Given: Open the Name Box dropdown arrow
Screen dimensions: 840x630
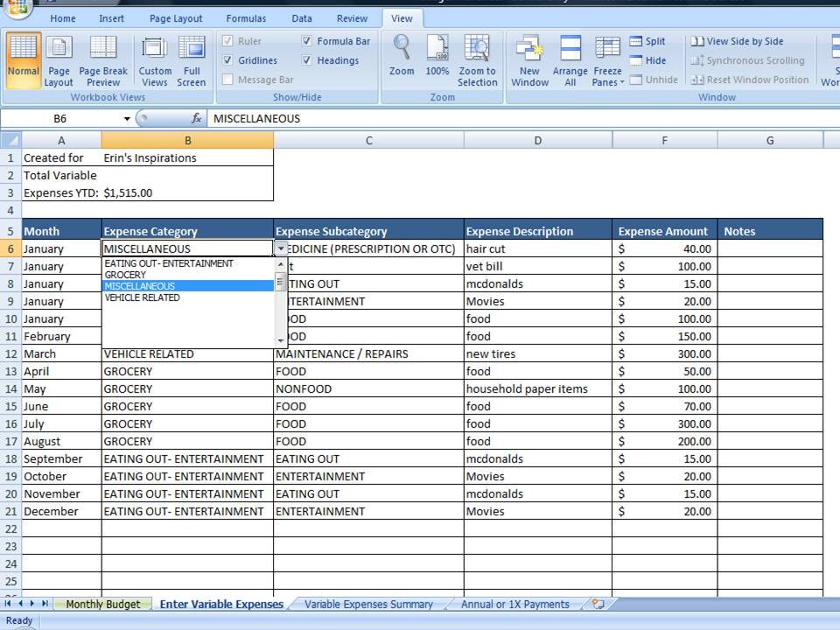Looking at the screenshot, I should click(127, 118).
